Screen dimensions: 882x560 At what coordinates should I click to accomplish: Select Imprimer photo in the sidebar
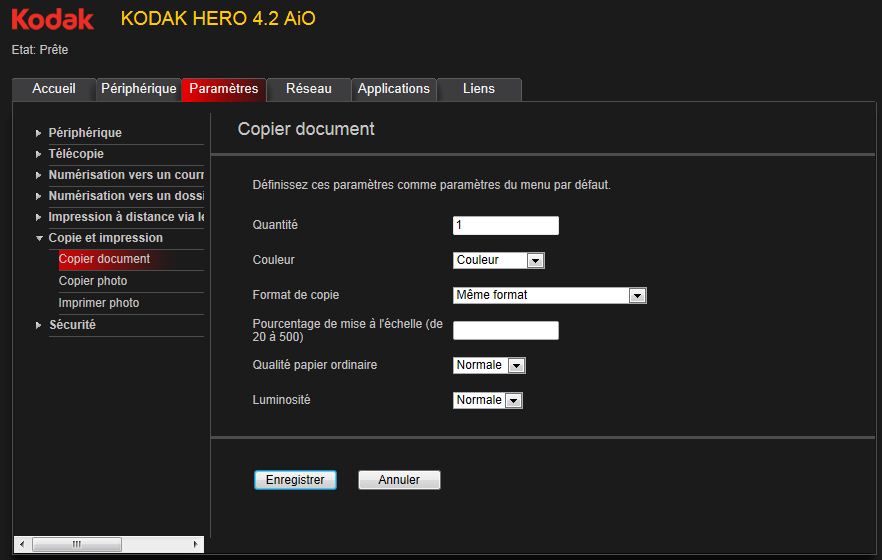99,303
